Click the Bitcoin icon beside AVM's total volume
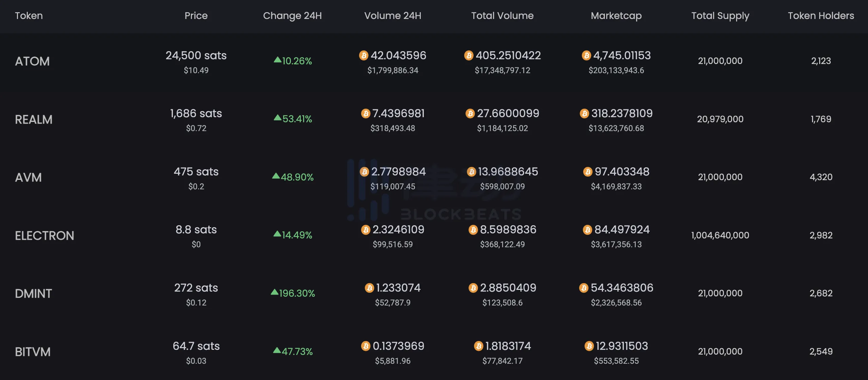 471,172
